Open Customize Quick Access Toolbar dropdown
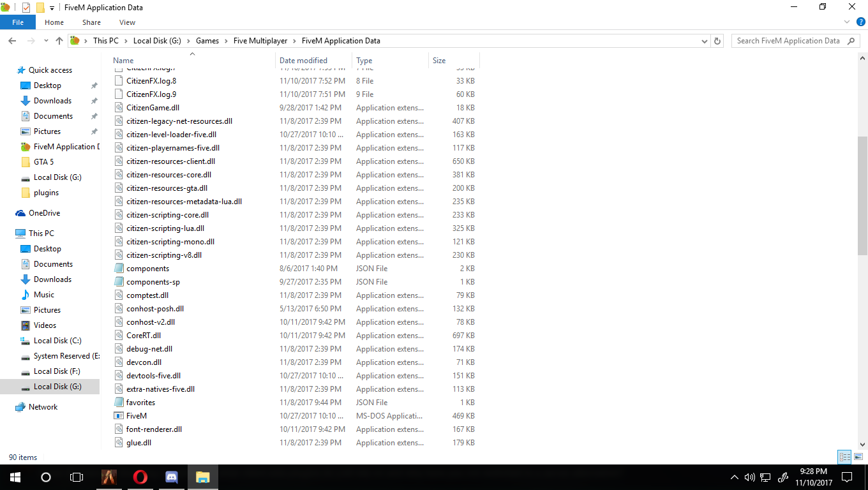This screenshot has width=868, height=490. (x=52, y=8)
